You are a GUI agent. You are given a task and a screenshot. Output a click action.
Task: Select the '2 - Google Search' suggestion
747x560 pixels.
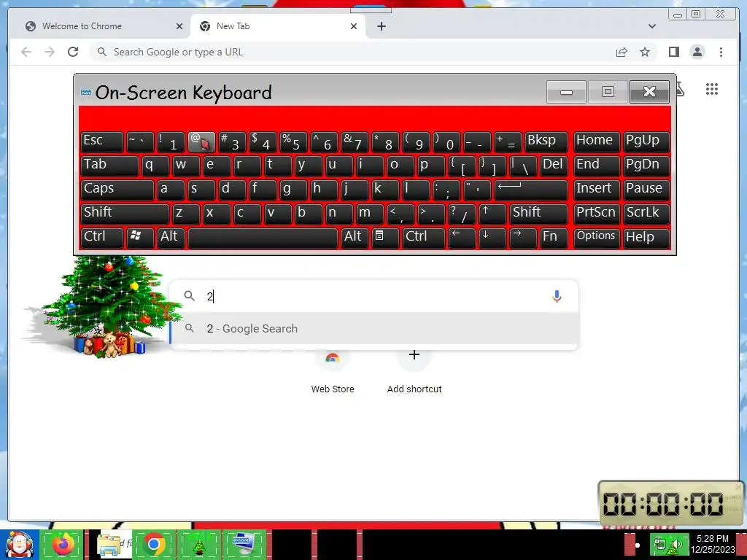point(374,329)
